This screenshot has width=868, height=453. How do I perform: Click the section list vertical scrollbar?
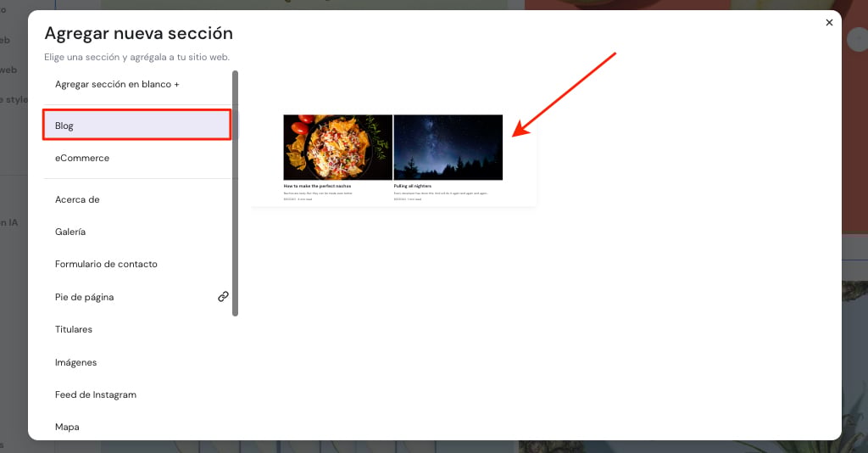click(x=236, y=193)
